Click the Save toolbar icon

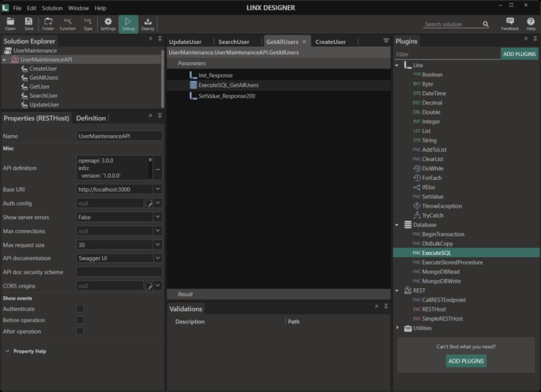[29, 24]
